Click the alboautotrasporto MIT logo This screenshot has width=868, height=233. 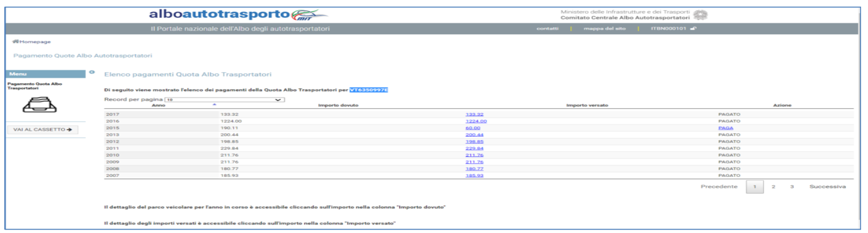[238, 14]
